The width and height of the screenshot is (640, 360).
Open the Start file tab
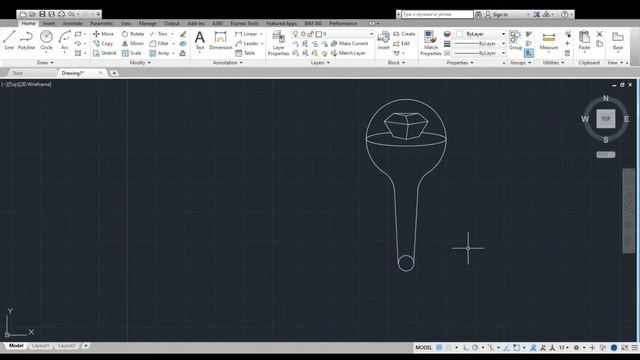(17, 73)
